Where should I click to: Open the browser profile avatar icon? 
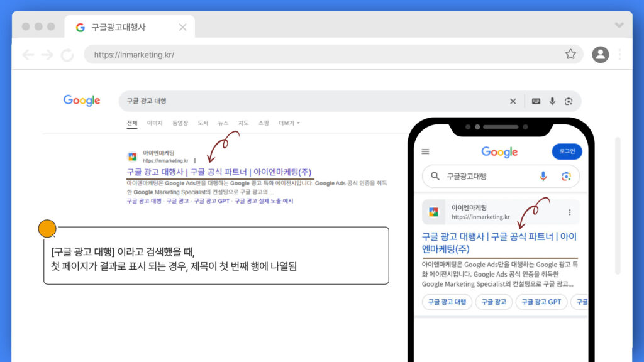[x=600, y=55]
